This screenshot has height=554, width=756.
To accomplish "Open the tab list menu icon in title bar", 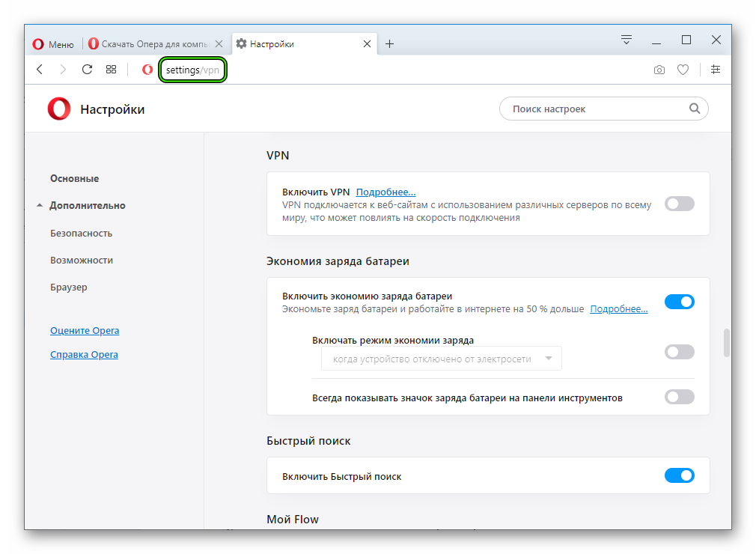I will click(x=627, y=40).
